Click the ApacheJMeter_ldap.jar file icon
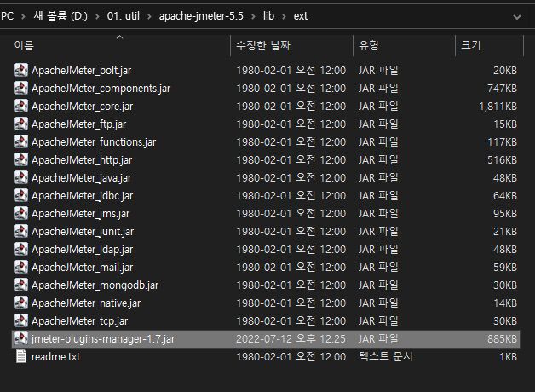 coord(21,249)
